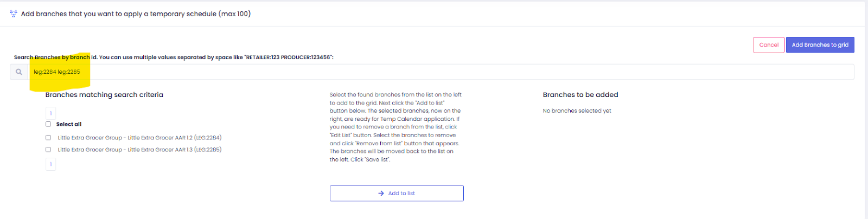Image resolution: width=868 pixels, height=219 pixels.
Task: Click the magnifying glass search icon
Action: (19, 72)
